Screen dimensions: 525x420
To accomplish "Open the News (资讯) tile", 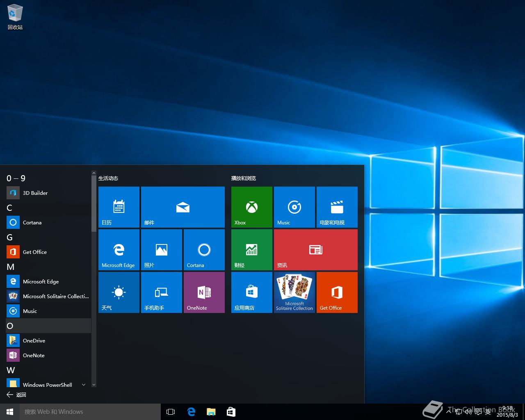I will (x=316, y=250).
